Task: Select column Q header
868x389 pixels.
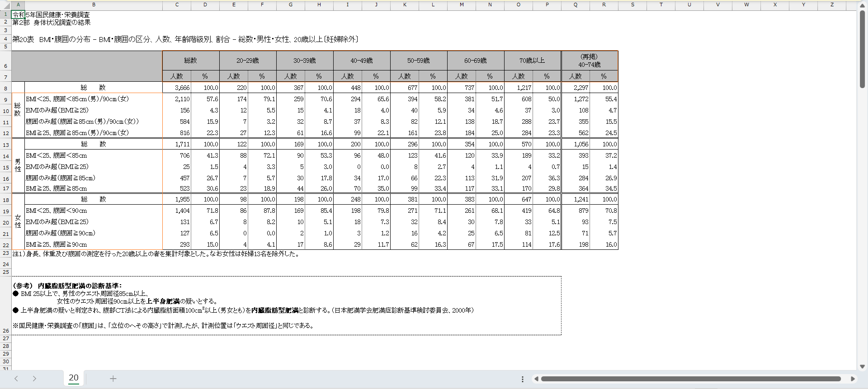Action: click(575, 5)
